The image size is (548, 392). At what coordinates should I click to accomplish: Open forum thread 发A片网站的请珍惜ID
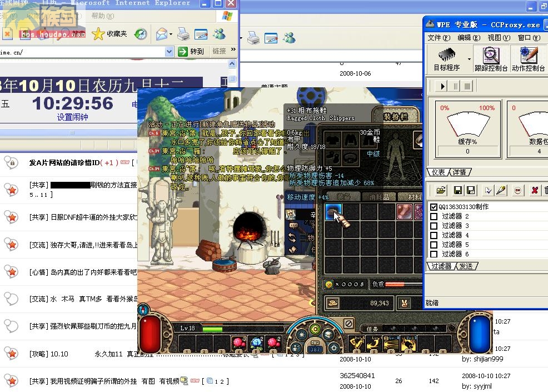click(64, 162)
